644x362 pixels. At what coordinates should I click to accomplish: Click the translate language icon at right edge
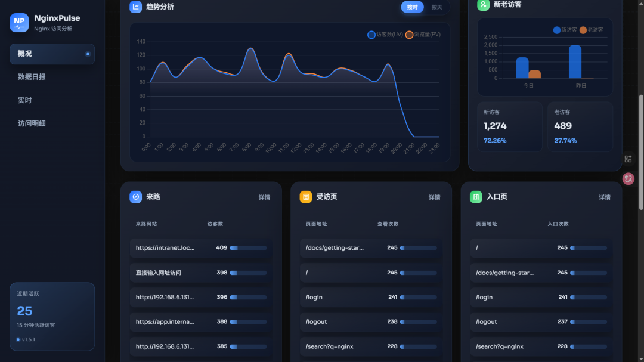(628, 179)
